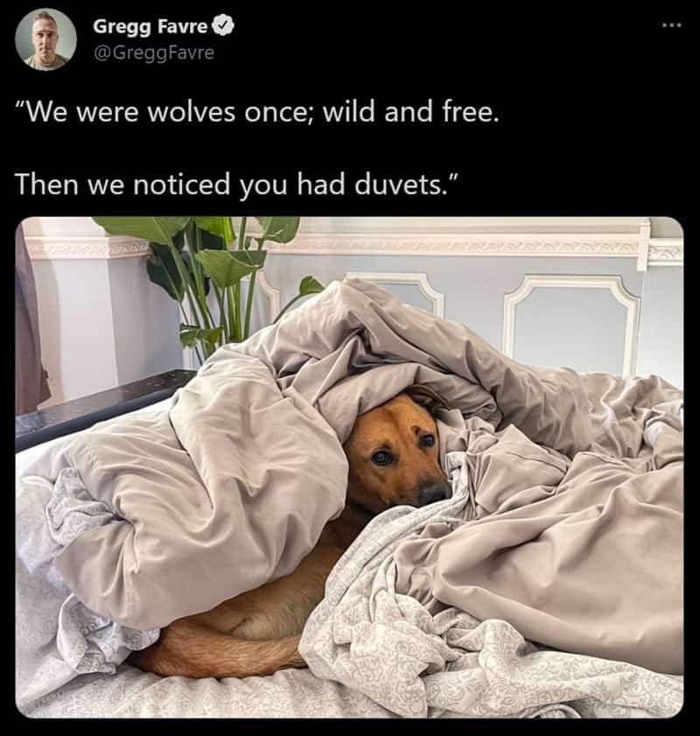Select the 'We were wolves once' text line
This screenshot has width=700, height=736.
point(256,113)
